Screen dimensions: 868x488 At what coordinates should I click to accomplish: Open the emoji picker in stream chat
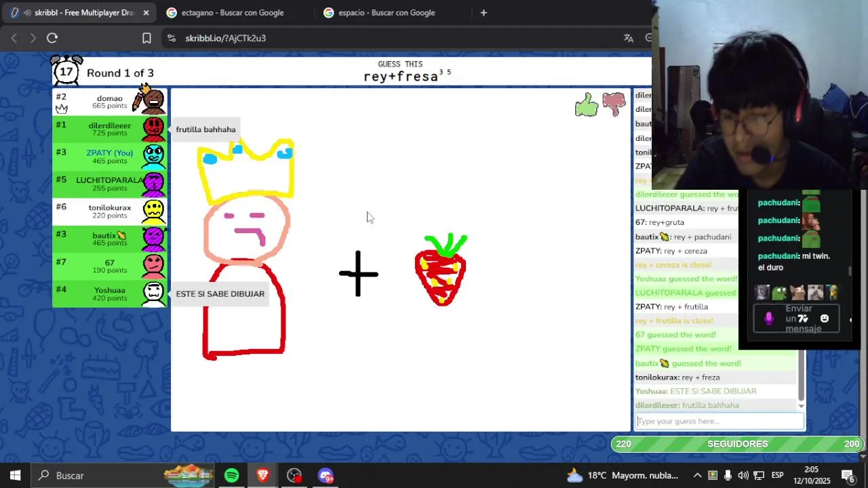click(x=825, y=319)
